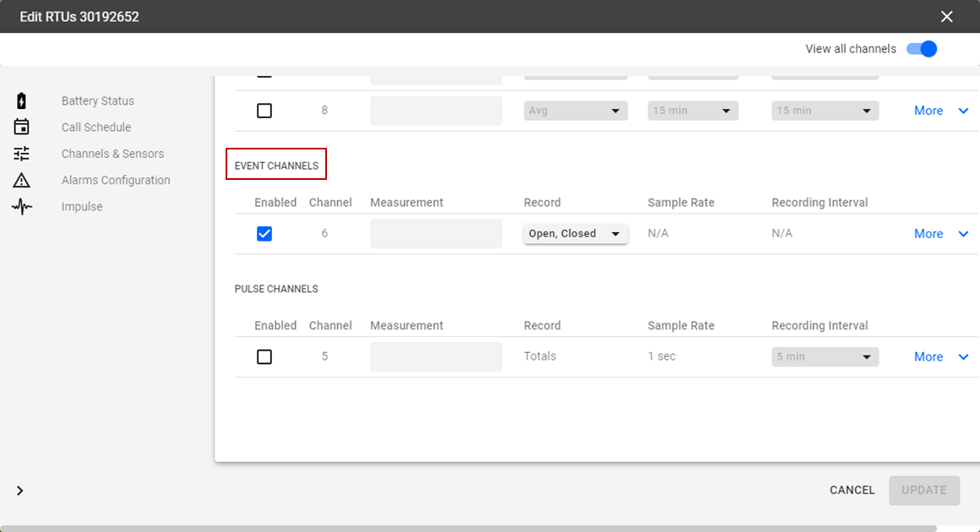980x532 pixels.
Task: Click the Battery Status icon
Action: (22, 101)
